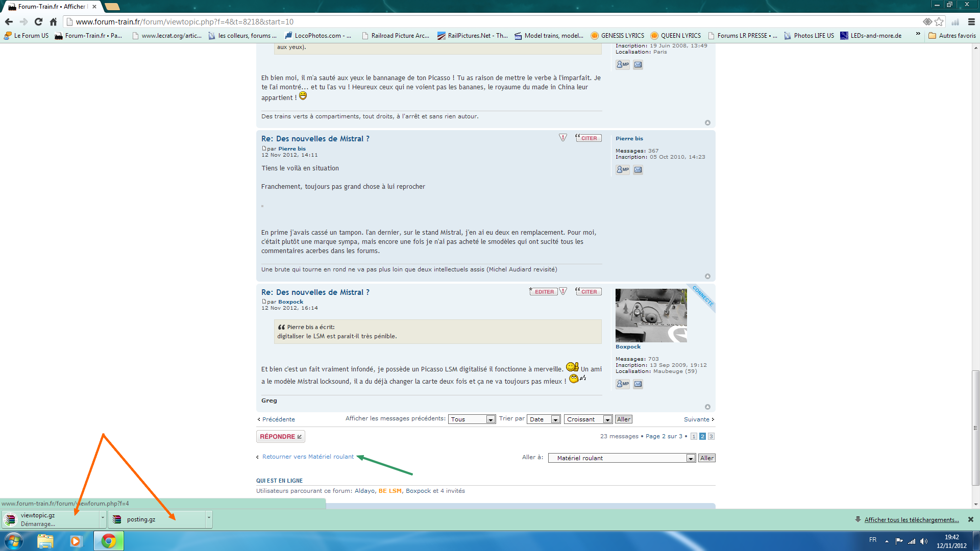Close the Forum-Train.fr tab
Viewport: 980px width, 551px height.
(94, 7)
